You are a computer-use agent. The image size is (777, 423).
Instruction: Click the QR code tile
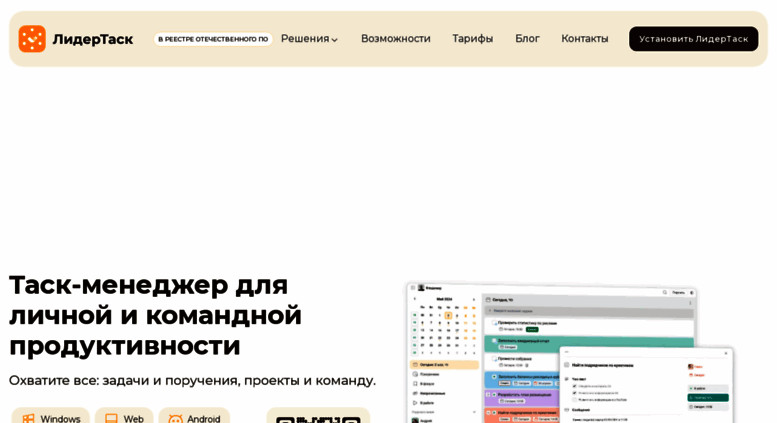(x=318, y=416)
